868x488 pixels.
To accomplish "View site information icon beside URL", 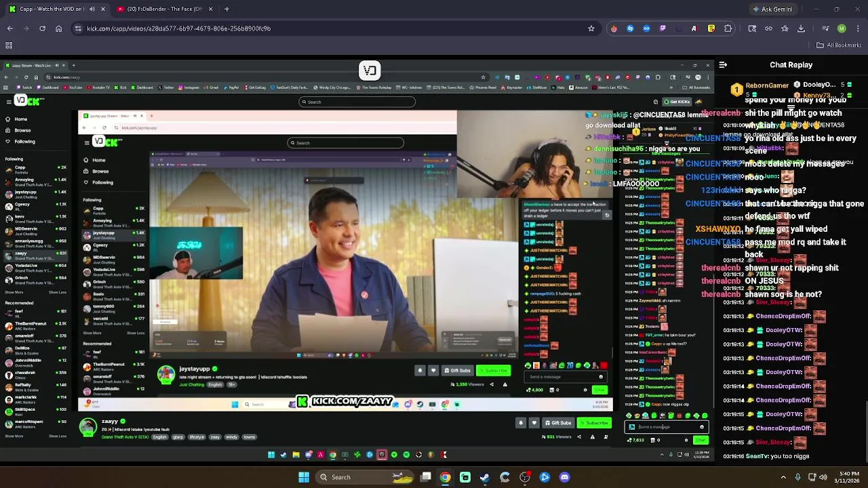I will click(78, 28).
